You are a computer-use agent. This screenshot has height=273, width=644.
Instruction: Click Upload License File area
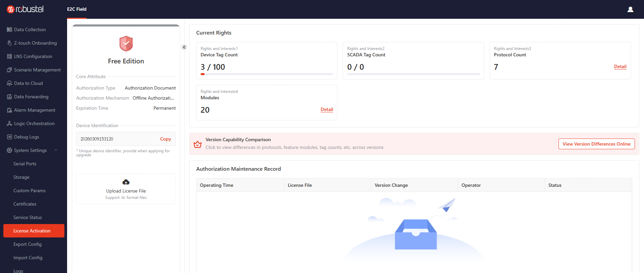(x=126, y=188)
